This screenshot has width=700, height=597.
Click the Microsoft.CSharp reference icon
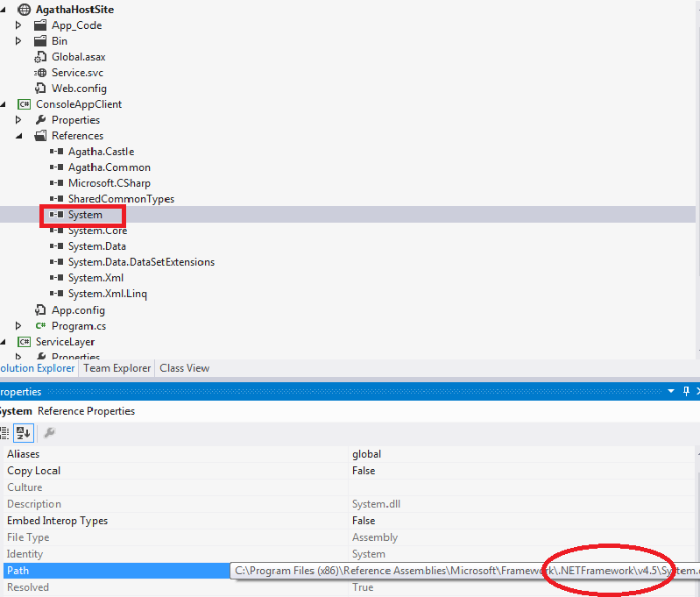click(x=56, y=182)
